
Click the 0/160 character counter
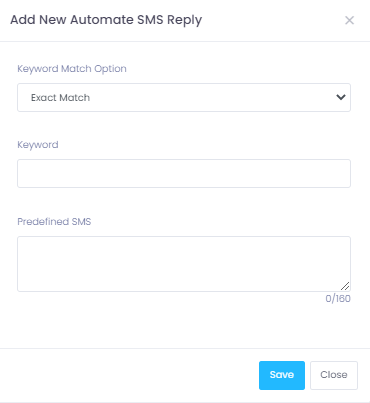[338, 298]
